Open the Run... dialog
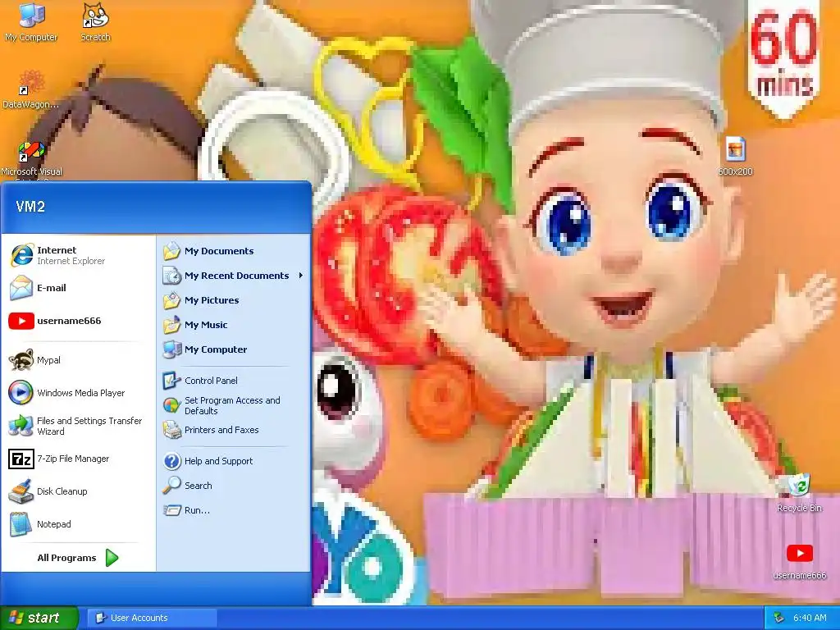 [x=234, y=510]
